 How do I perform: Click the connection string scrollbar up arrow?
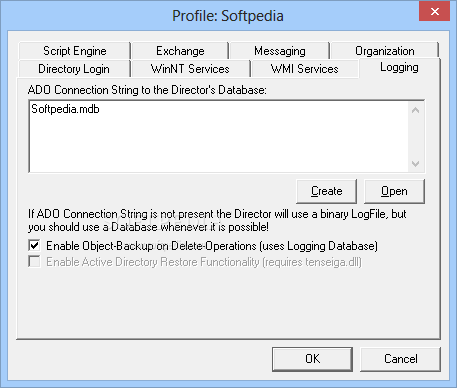[x=415, y=110]
